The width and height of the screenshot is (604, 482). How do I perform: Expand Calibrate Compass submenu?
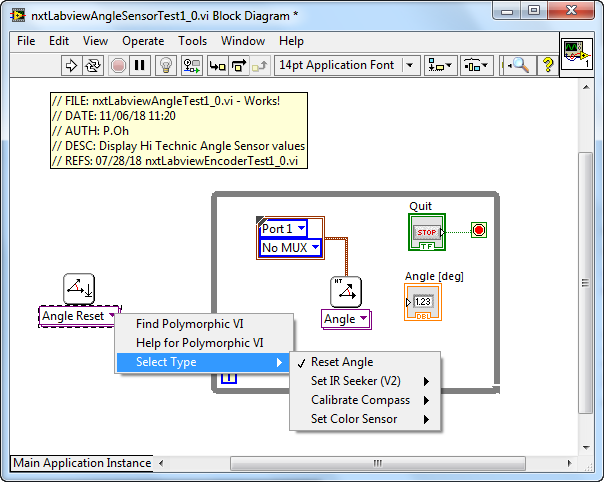pyautogui.click(x=365, y=400)
